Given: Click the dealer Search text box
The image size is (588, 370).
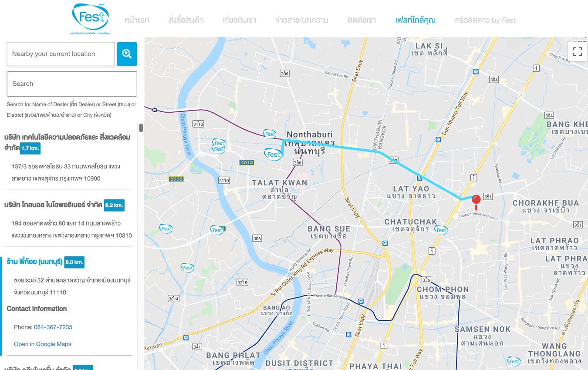Looking at the screenshot, I should click(72, 84).
